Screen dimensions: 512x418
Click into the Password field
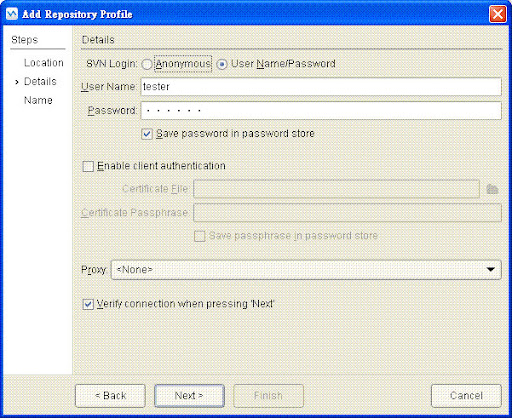321,111
